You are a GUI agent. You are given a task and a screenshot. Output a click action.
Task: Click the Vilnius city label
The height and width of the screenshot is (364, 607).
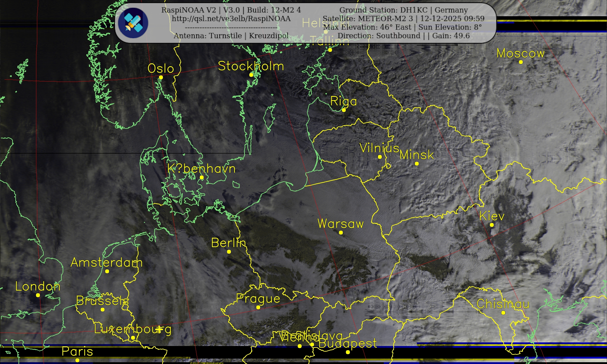pyautogui.click(x=379, y=148)
